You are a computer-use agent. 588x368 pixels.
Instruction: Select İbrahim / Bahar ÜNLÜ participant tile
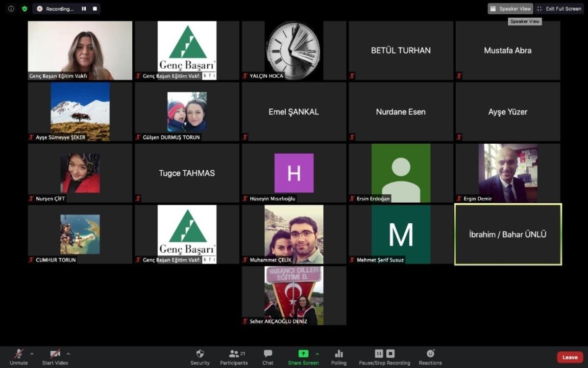(x=508, y=235)
